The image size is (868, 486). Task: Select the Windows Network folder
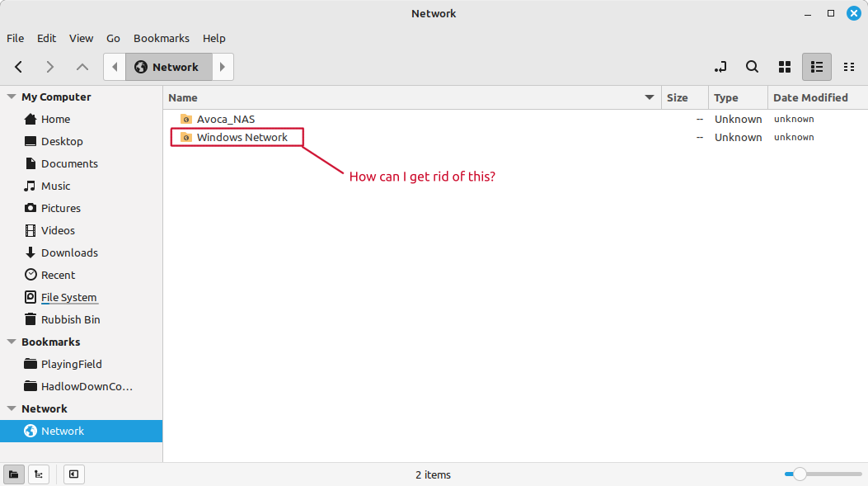(x=242, y=137)
